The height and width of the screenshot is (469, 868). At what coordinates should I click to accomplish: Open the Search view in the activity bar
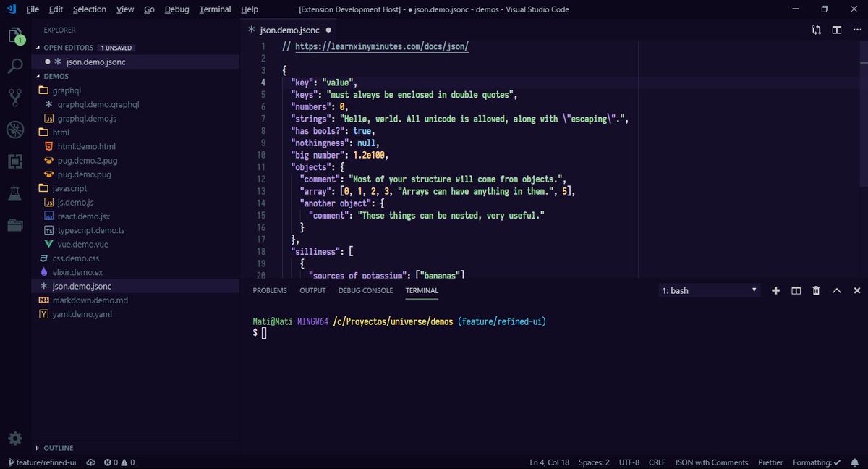pos(15,65)
